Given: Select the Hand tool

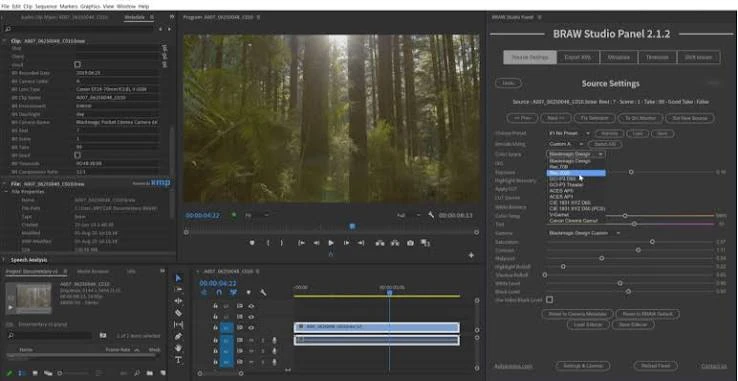Looking at the screenshot, I should click(x=178, y=348).
